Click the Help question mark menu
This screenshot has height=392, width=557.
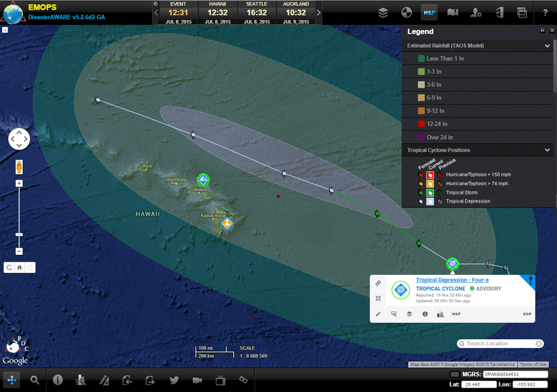[544, 13]
